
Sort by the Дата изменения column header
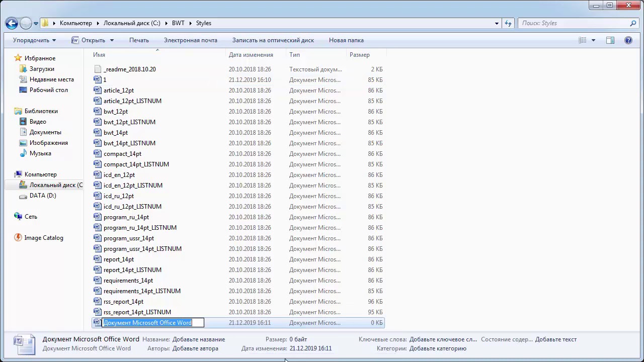[x=251, y=55]
